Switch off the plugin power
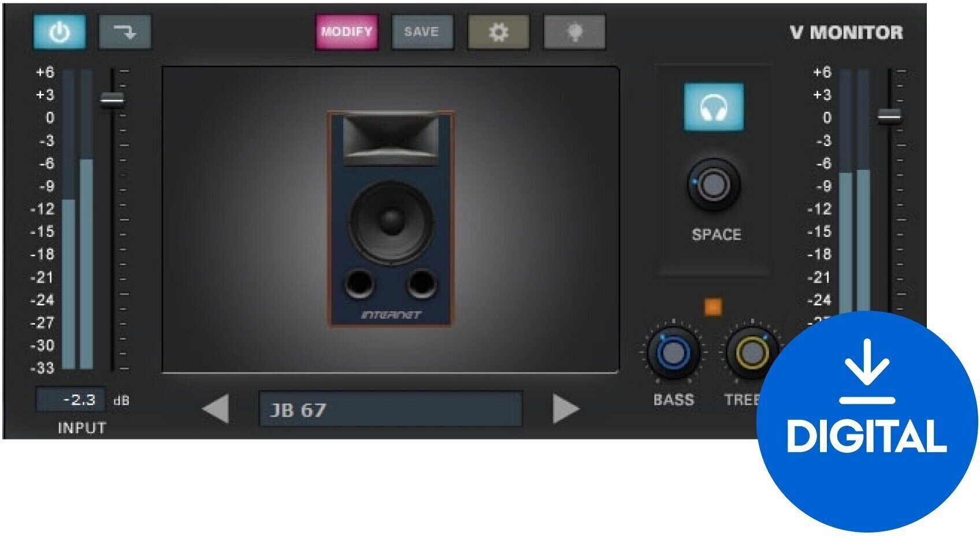This screenshot has width=980, height=536. [x=60, y=32]
